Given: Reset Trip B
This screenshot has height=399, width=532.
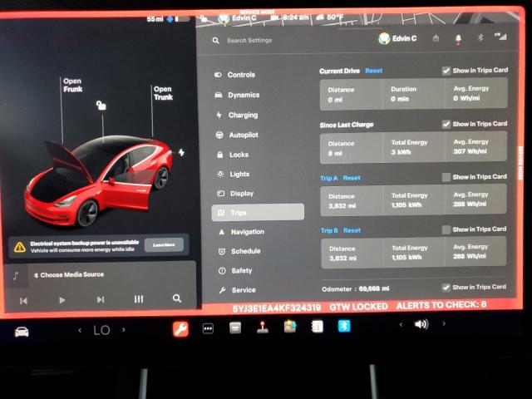Looking at the screenshot, I should click(x=352, y=230).
